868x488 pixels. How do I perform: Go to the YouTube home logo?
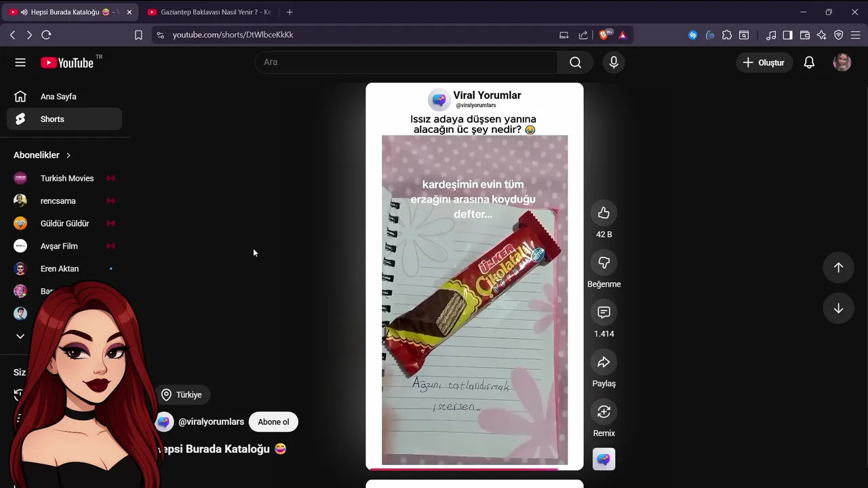tap(66, 62)
